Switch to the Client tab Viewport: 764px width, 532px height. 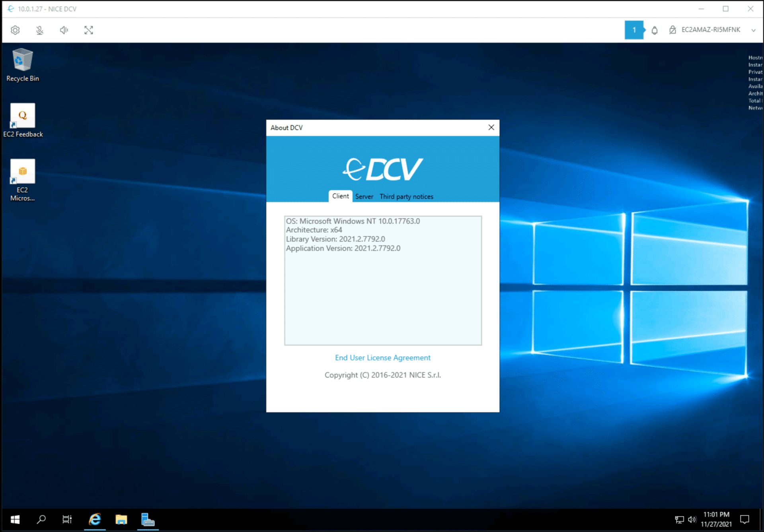click(x=340, y=196)
